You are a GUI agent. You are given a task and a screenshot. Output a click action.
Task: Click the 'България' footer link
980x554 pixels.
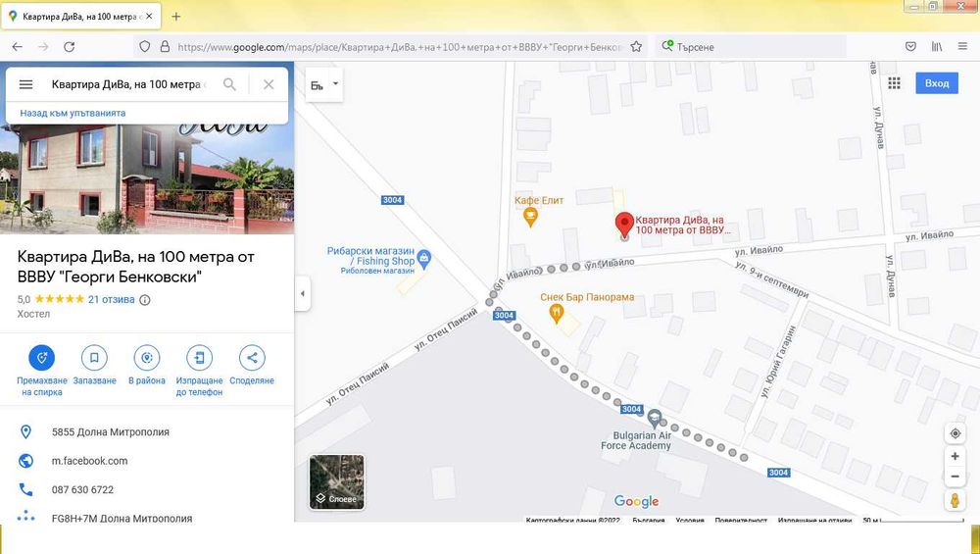pos(649,521)
